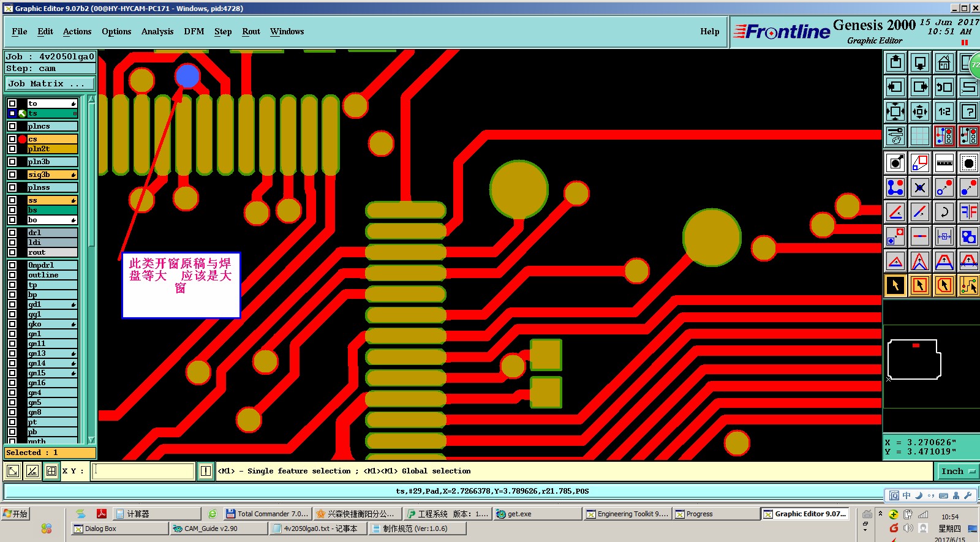Viewport: 980px width, 542px height.
Task: Open the Rout menu
Action: click(x=251, y=31)
